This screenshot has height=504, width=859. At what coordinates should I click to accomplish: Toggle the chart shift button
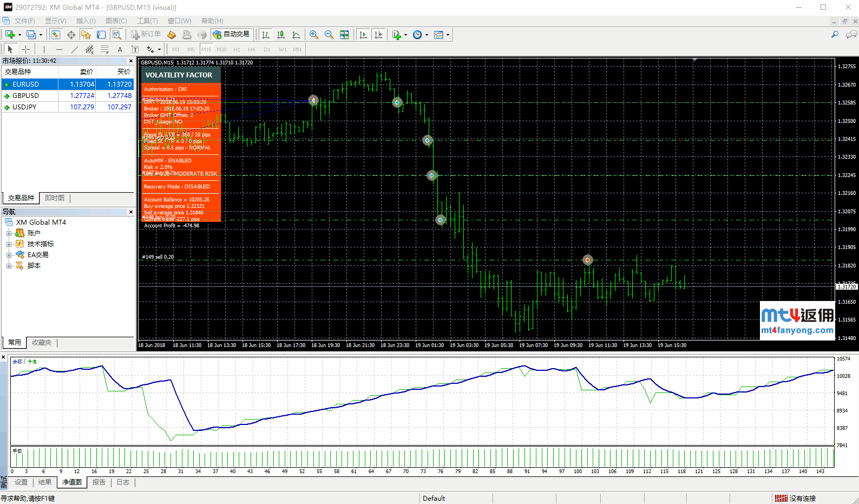point(378,35)
